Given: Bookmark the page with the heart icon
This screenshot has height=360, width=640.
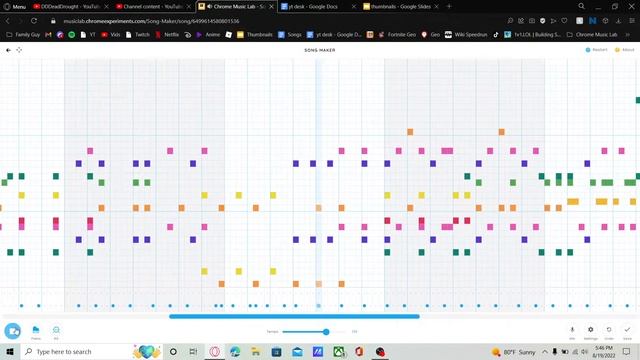Looking at the screenshot, I should pyautogui.click(x=564, y=21).
